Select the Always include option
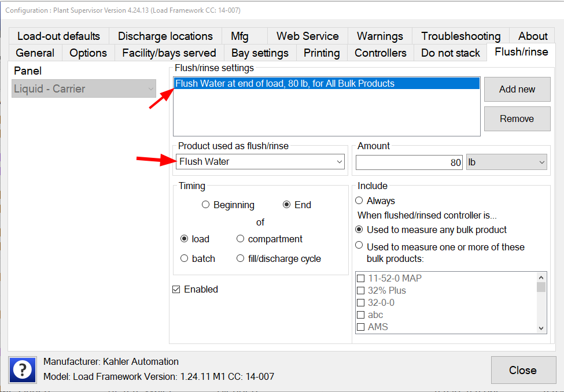The height and width of the screenshot is (392, 564). pyautogui.click(x=359, y=201)
